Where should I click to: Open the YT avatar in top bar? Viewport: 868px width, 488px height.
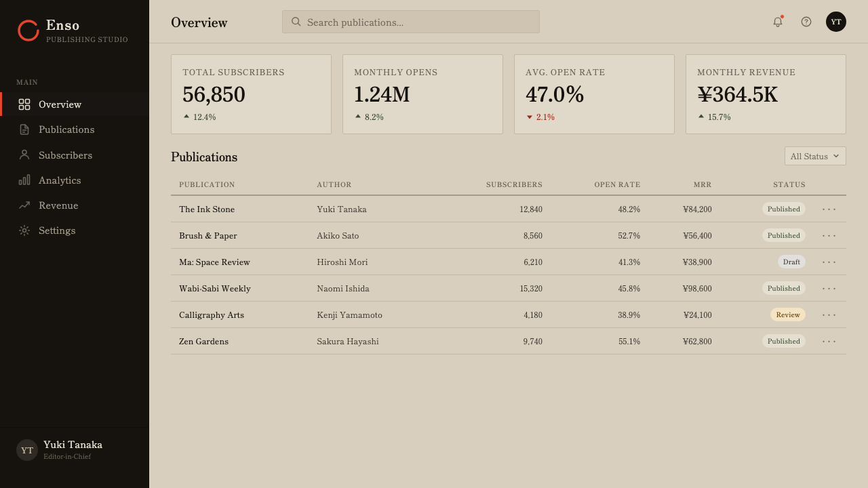[836, 22]
